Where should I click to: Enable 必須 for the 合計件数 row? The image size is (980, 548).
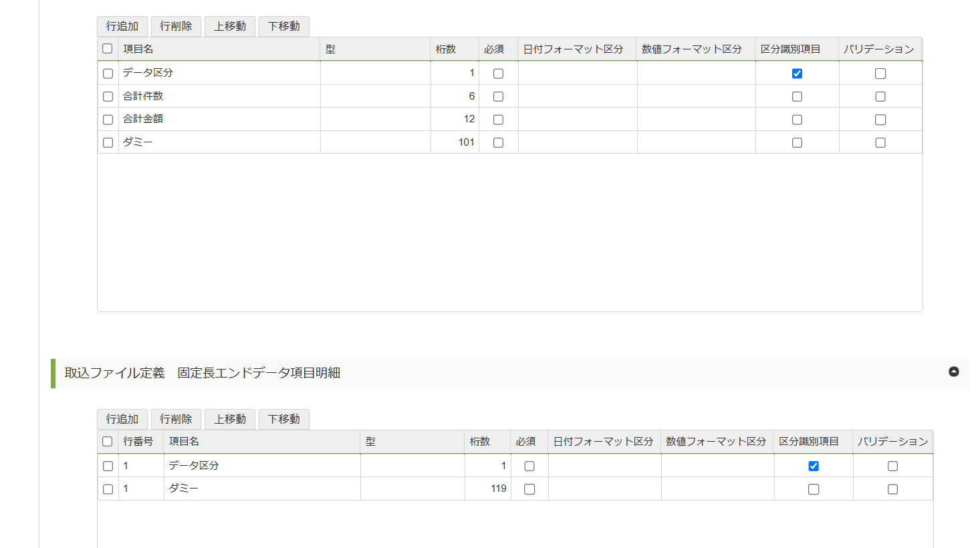(x=498, y=97)
